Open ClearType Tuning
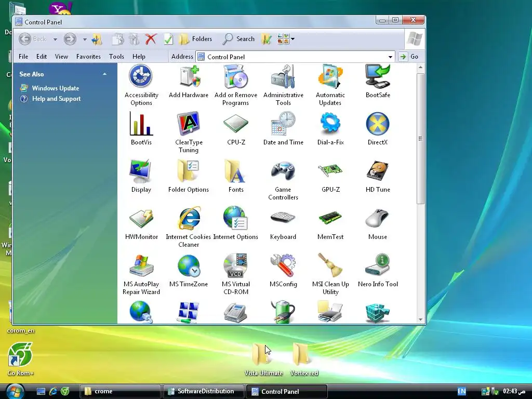This screenshot has width=532, height=399. 189,132
